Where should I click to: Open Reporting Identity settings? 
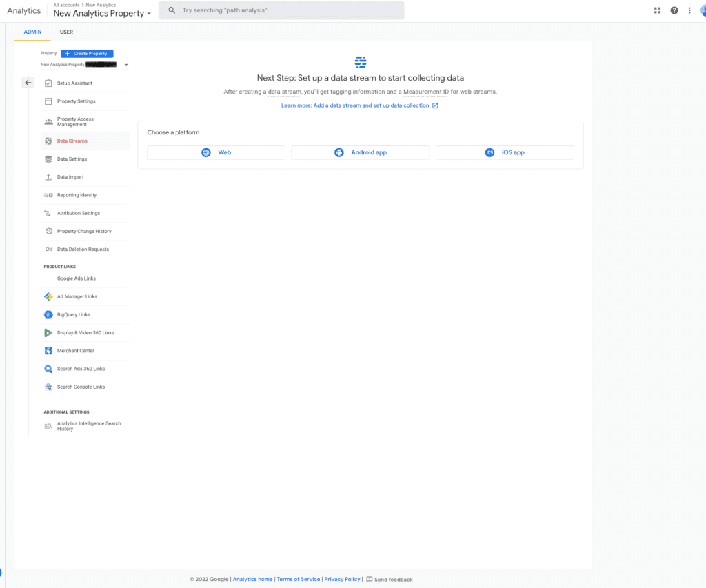(x=48, y=195)
